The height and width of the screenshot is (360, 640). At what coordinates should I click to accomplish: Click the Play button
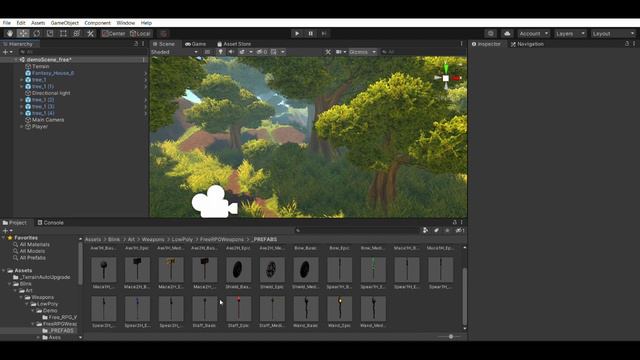[297, 33]
